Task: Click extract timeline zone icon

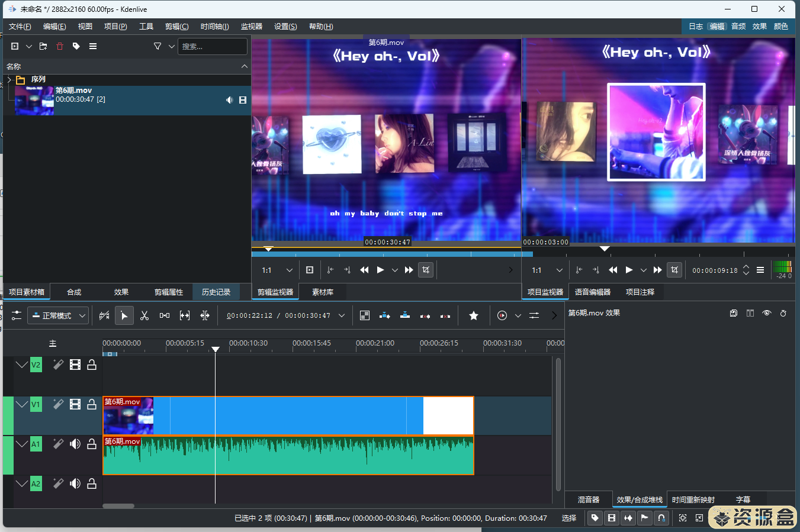Action: tap(425, 315)
